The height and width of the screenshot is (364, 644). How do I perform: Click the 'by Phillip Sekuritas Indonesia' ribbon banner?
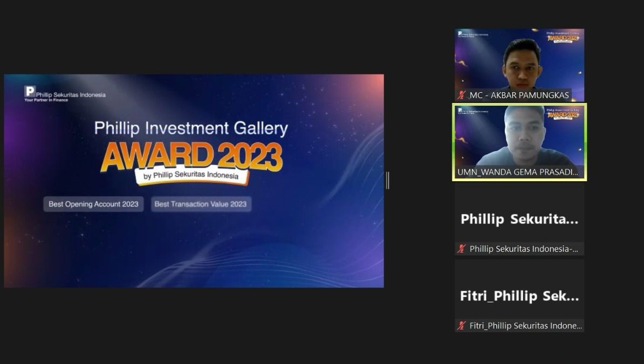click(x=191, y=175)
